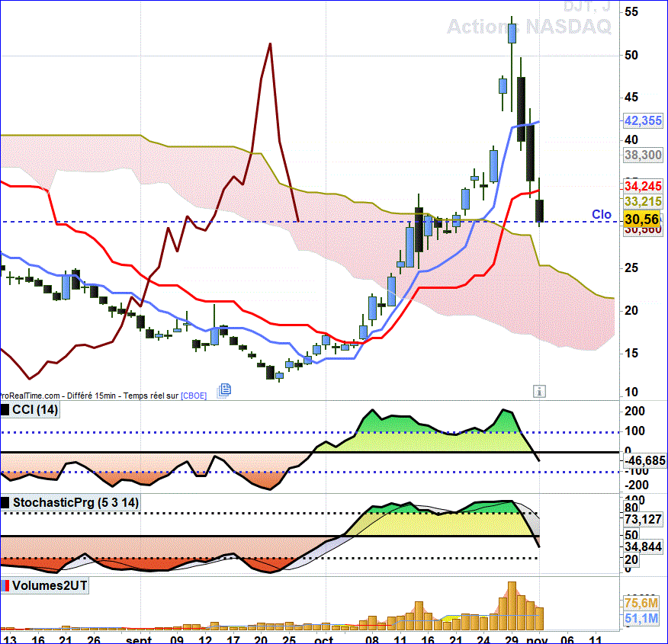Click the 34,844 stochastic value label
This screenshot has height=644, width=668.
(x=643, y=546)
